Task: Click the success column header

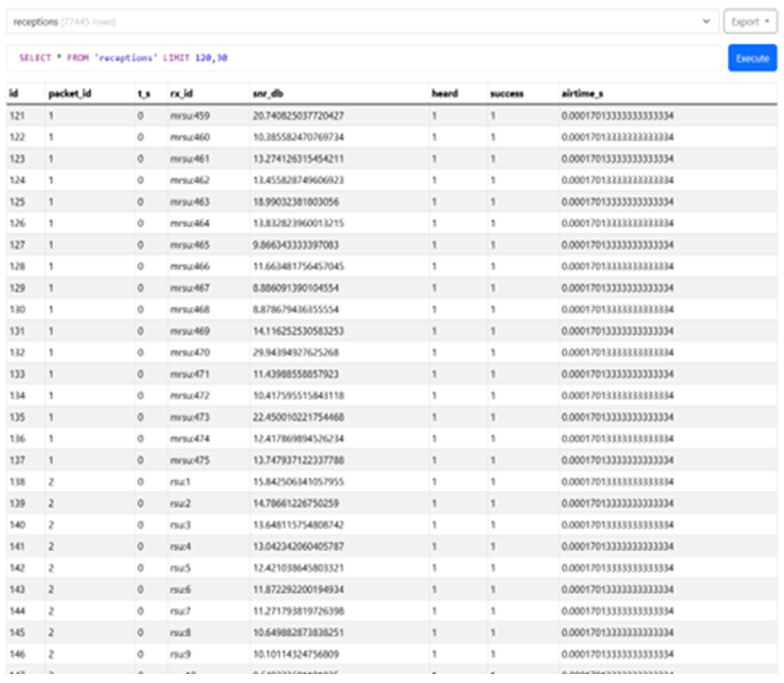Action: [x=507, y=93]
